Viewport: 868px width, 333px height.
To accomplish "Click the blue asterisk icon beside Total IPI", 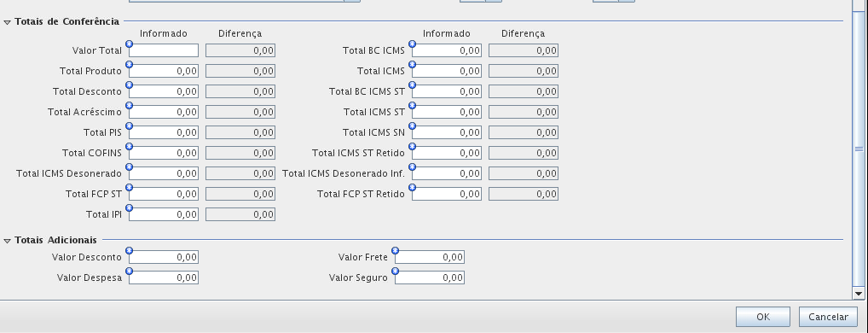I will coord(130,208).
